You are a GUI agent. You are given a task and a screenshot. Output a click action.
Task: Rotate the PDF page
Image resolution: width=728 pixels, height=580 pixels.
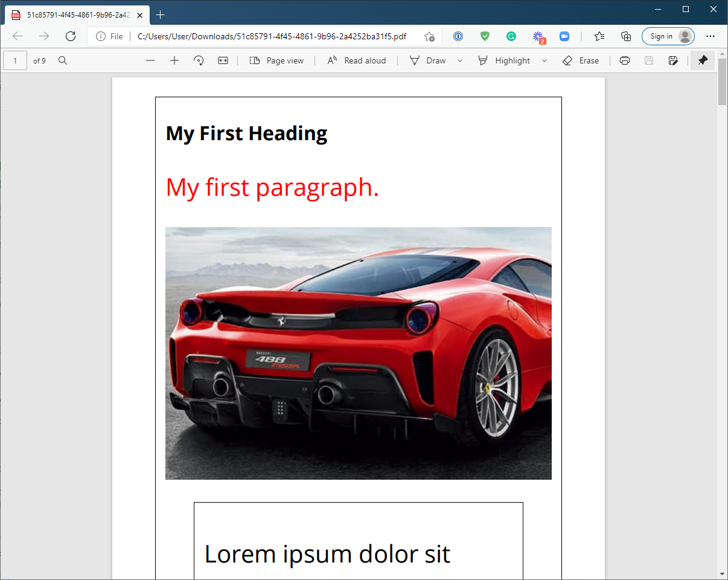click(x=199, y=60)
